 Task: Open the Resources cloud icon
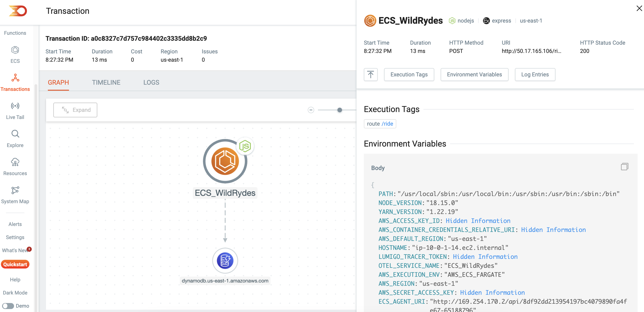point(15,162)
